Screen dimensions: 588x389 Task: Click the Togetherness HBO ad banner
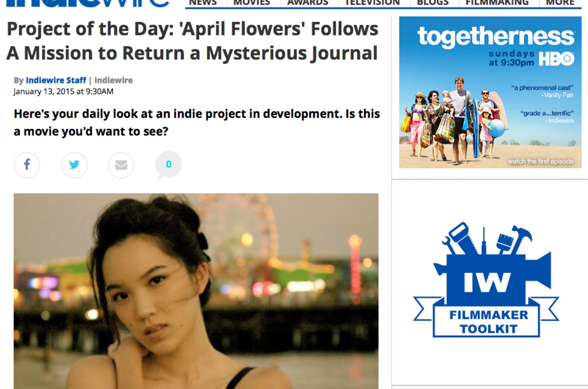coord(490,92)
